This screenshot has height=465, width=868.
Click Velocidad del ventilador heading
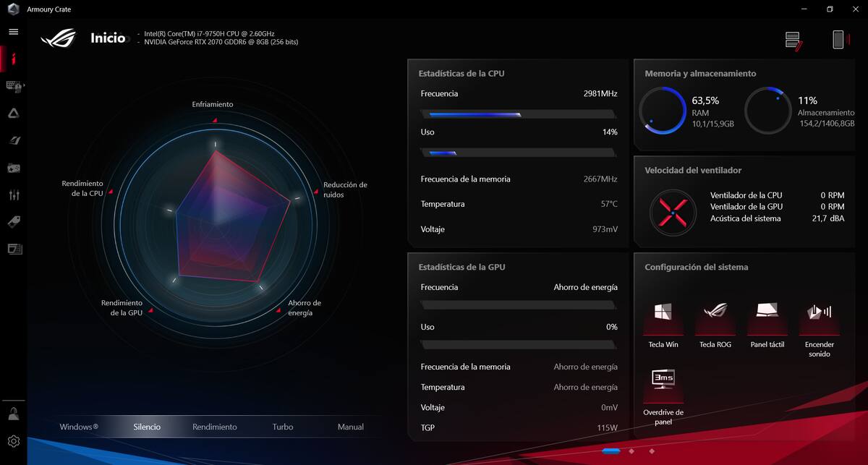pyautogui.click(x=693, y=171)
